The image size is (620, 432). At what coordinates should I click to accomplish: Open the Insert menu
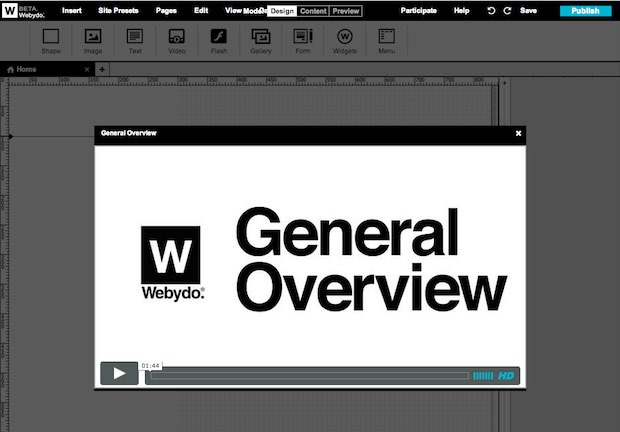[x=72, y=11]
